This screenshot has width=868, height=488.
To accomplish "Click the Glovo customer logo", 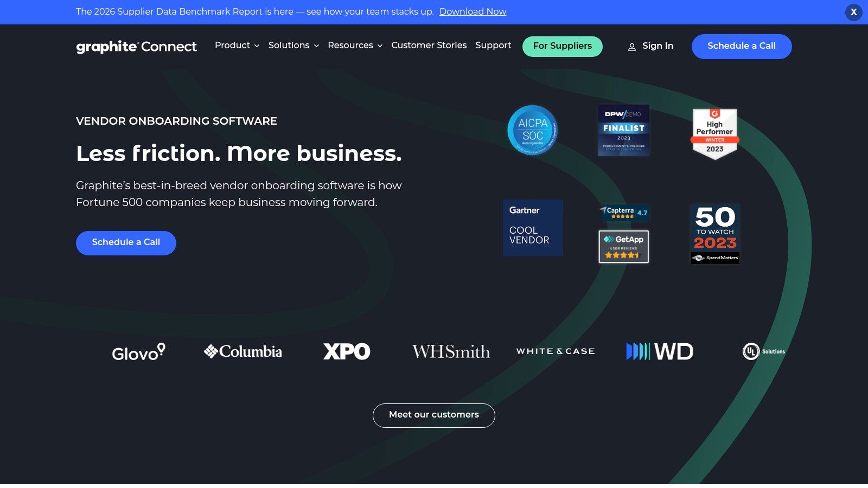I will click(138, 352).
